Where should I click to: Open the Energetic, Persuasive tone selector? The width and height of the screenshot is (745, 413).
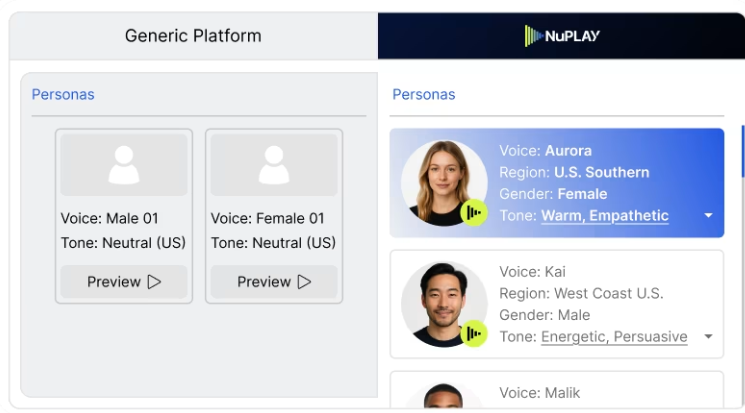pos(614,337)
